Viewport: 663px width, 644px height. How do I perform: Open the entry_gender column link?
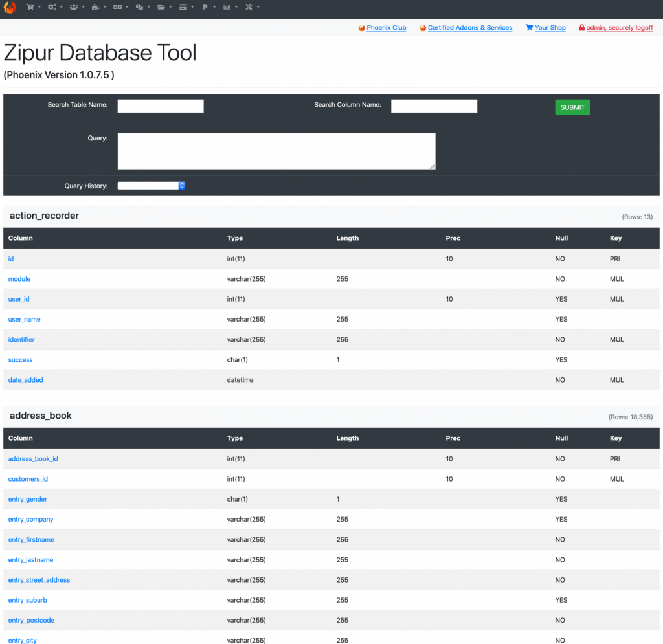point(27,499)
